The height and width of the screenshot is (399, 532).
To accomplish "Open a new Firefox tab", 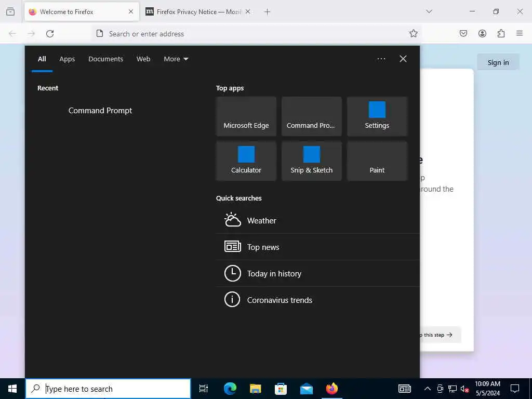I will [268, 12].
